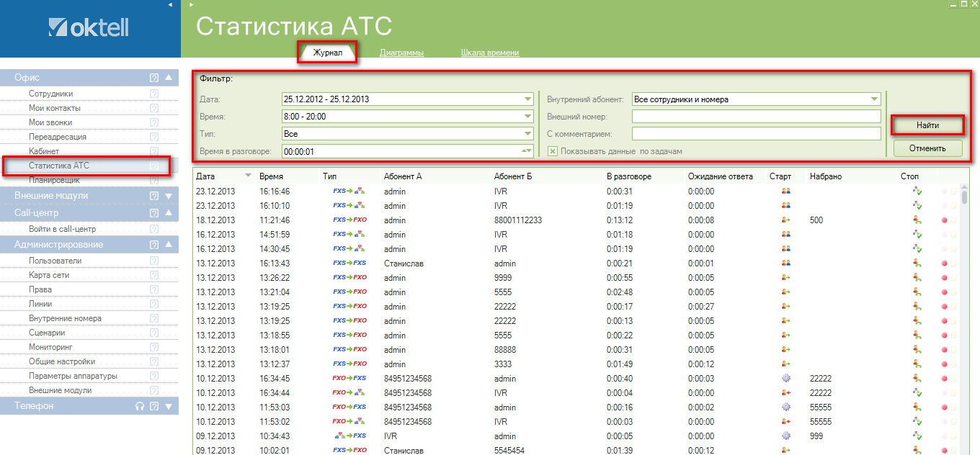
Task: Click the Внешний номер input field
Action: click(756, 117)
